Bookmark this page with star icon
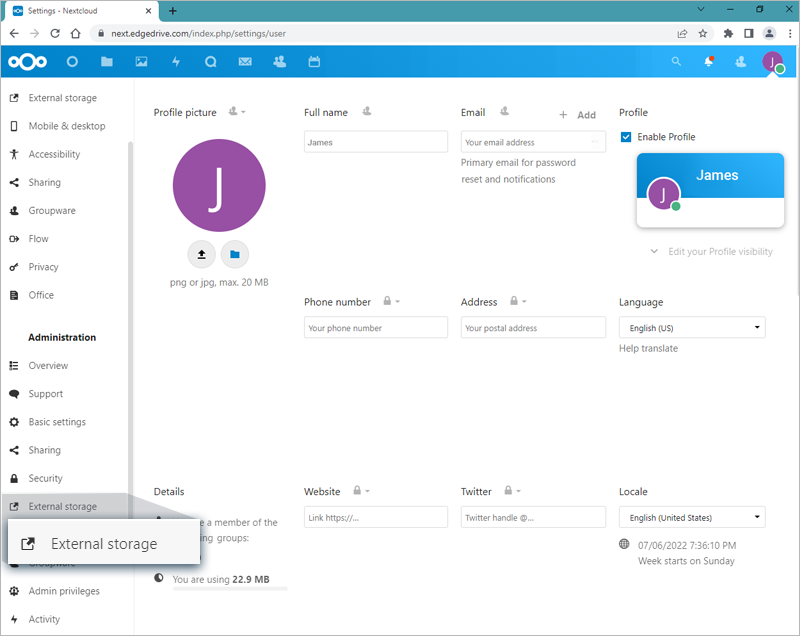This screenshot has height=636, width=800. [x=703, y=34]
